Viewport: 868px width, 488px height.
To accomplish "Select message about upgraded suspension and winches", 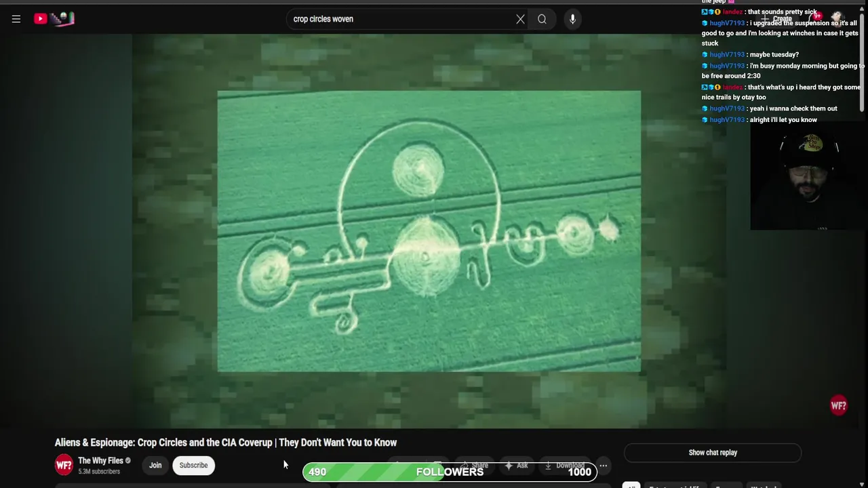I will point(780,33).
